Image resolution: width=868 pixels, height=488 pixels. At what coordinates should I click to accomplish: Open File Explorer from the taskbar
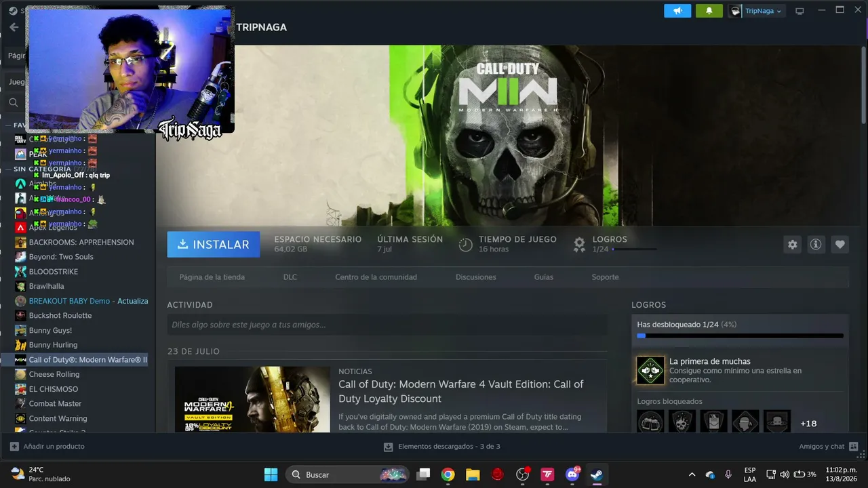click(x=473, y=474)
